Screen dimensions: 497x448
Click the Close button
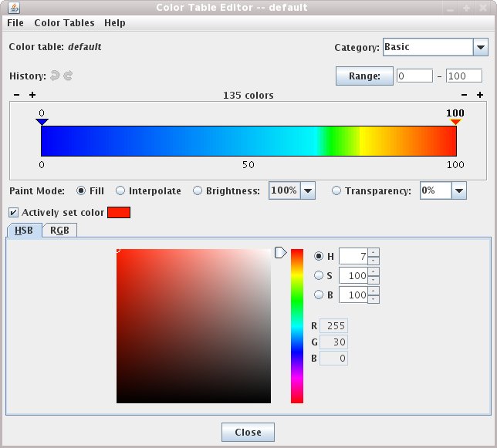tap(248, 432)
